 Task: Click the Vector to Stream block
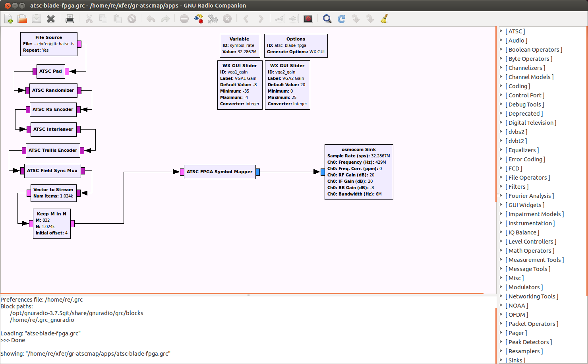pos(54,193)
